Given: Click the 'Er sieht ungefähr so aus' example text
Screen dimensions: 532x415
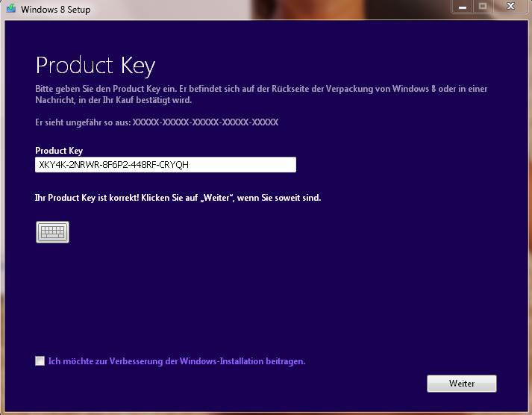Looking at the screenshot, I should coord(157,122).
